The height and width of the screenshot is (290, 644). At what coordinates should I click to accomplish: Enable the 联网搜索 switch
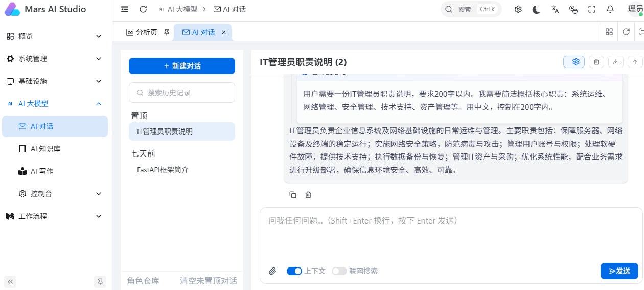click(x=339, y=271)
